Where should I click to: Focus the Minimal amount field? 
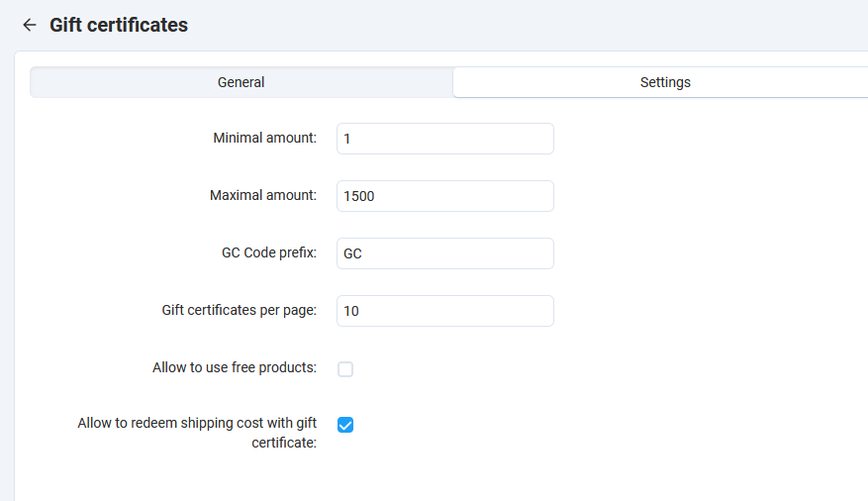(x=445, y=139)
